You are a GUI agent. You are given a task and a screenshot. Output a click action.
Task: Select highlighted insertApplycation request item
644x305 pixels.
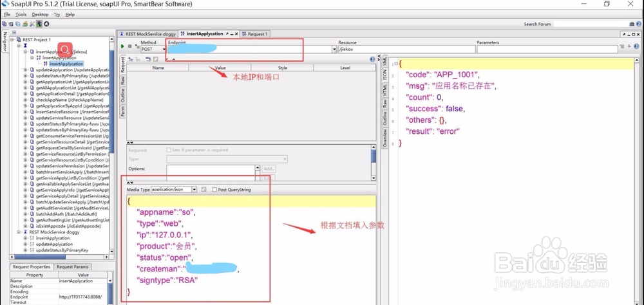click(x=66, y=64)
